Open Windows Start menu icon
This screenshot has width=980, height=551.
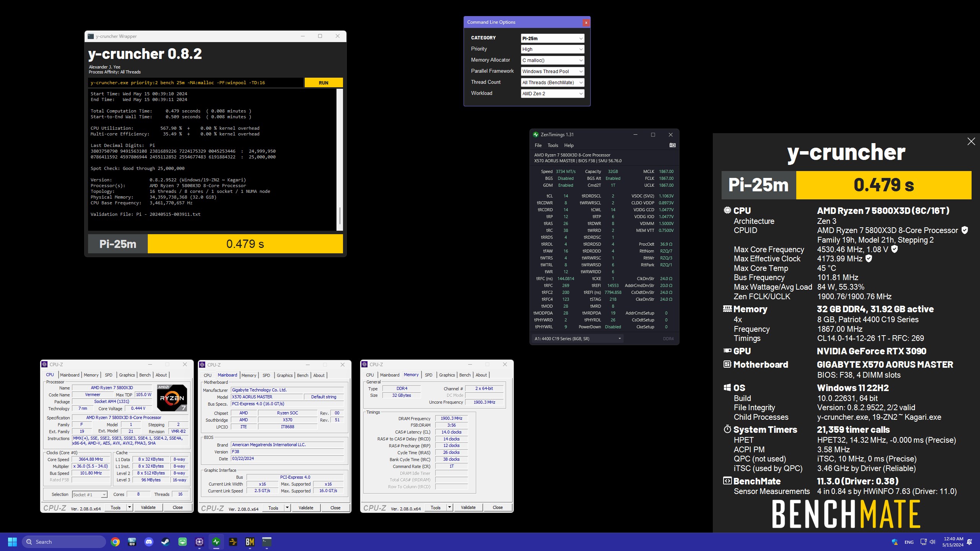pyautogui.click(x=12, y=542)
